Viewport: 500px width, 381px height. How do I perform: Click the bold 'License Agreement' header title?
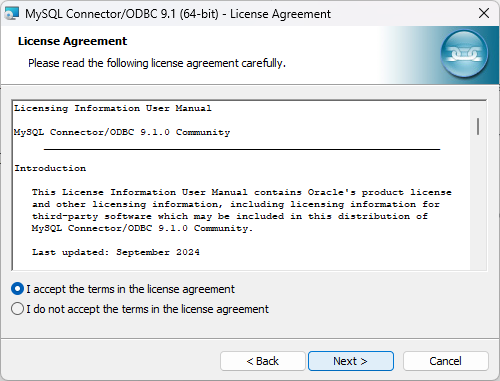click(x=72, y=41)
